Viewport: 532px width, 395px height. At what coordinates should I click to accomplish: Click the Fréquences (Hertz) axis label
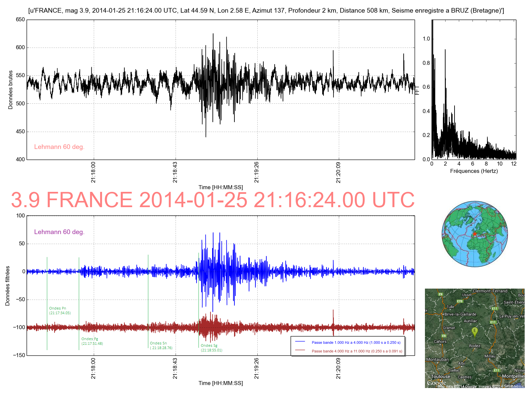(474, 171)
